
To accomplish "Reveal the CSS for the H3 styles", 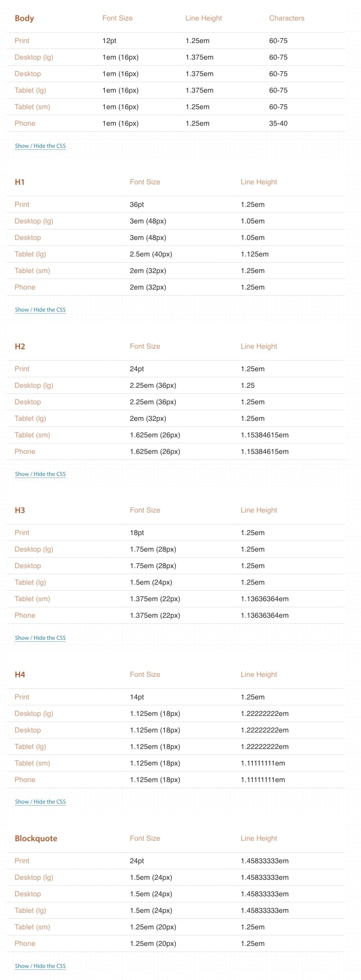I will 40,637.
